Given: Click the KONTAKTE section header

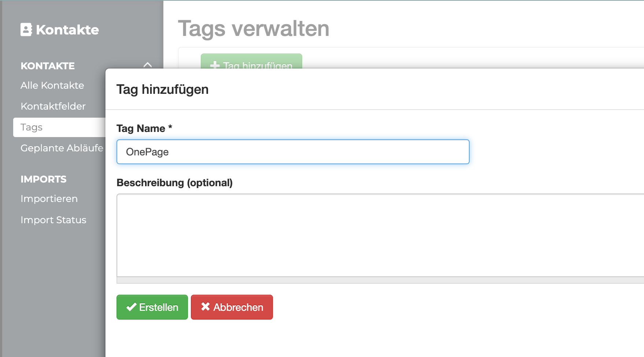Looking at the screenshot, I should click(x=48, y=66).
